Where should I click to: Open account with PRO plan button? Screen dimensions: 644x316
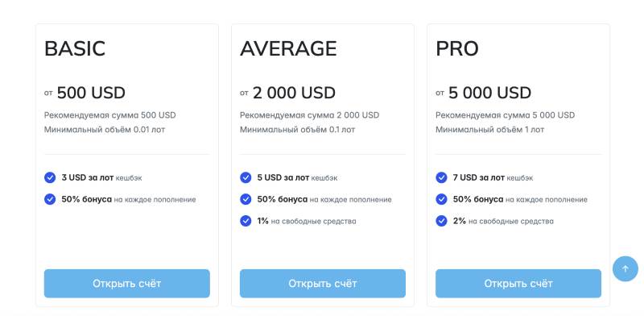(x=518, y=284)
